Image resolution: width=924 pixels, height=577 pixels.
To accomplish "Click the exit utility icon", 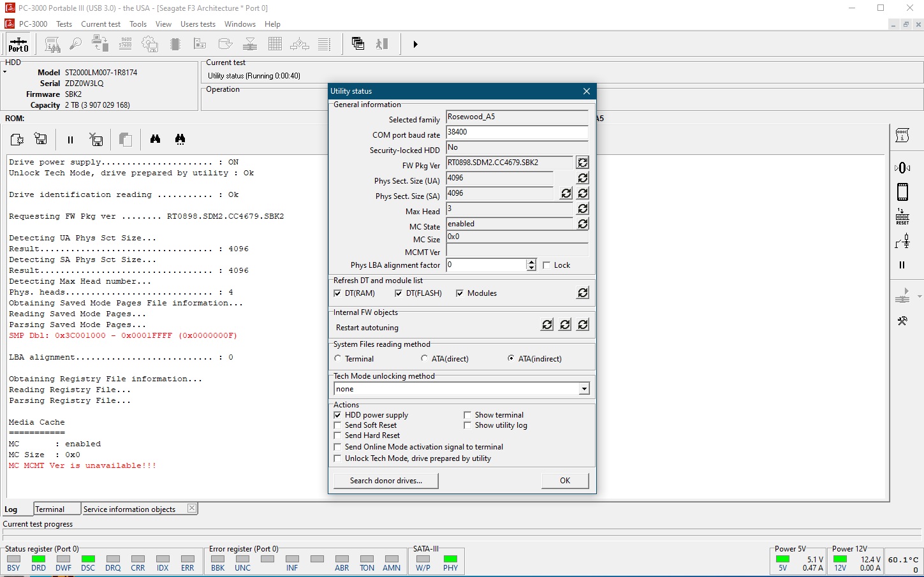I will pyautogui.click(x=382, y=44).
